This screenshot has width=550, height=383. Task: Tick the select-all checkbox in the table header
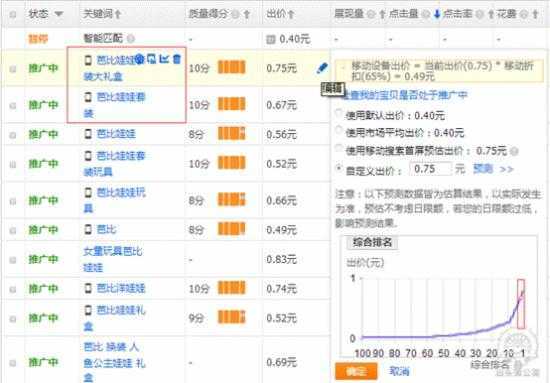[13, 14]
